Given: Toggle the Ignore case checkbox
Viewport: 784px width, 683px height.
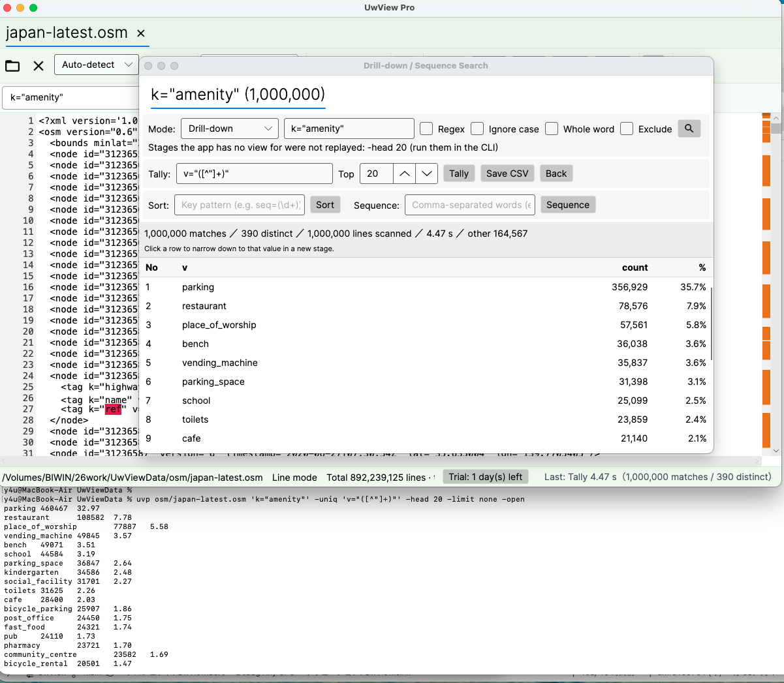Looking at the screenshot, I should [477, 129].
